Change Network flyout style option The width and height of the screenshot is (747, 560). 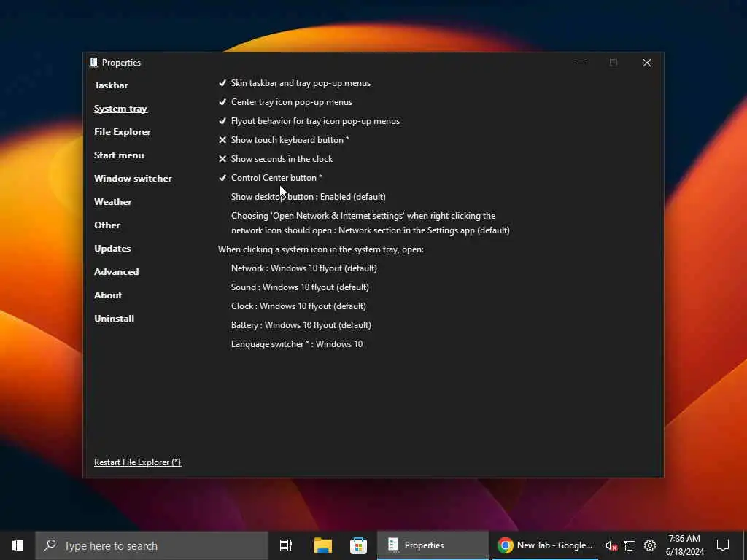[304, 268]
